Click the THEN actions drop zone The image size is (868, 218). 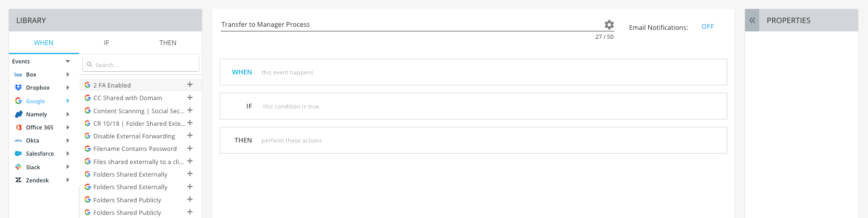pyautogui.click(x=474, y=140)
